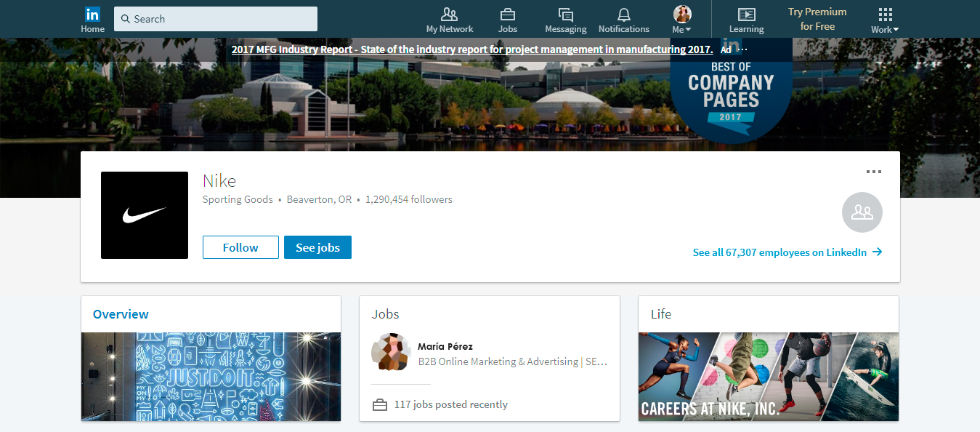980x432 pixels.
Task: Open Messaging
Action: click(565, 18)
